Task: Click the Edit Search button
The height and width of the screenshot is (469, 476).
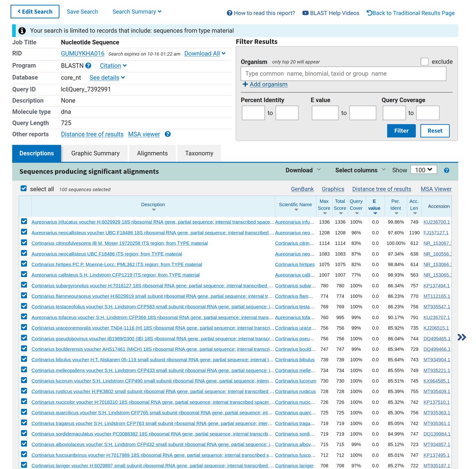Action: (x=35, y=12)
